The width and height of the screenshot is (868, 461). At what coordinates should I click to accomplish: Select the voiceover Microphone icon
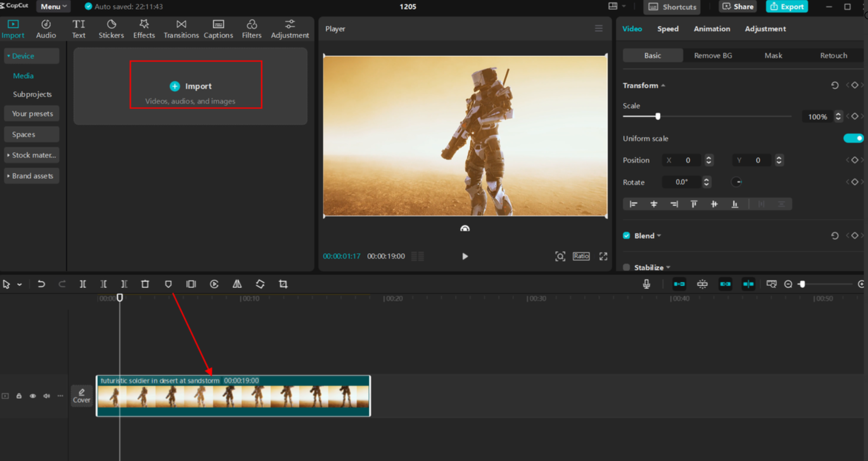647,284
